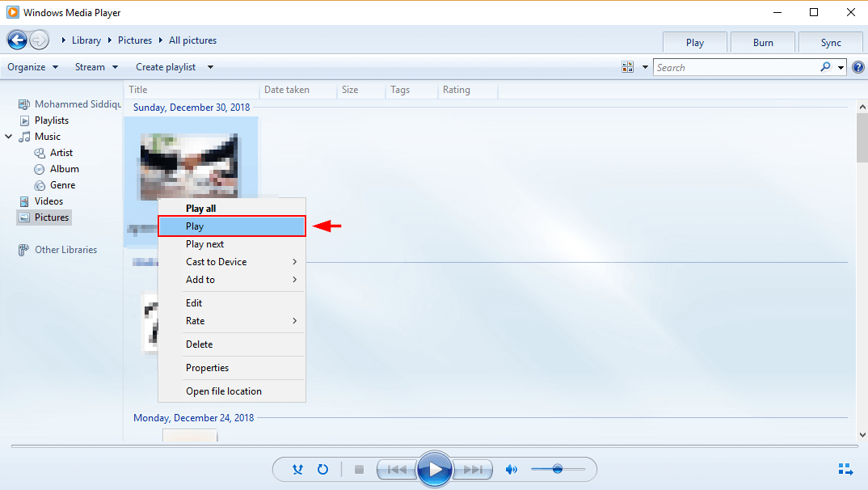Choose Play next from context menu
The height and width of the screenshot is (490, 868).
tap(232, 244)
